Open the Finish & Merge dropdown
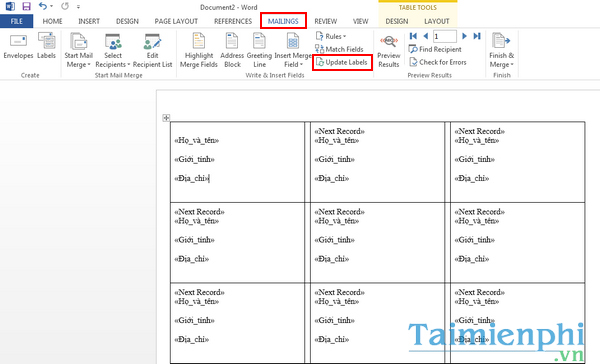The image size is (600, 364). (x=502, y=51)
